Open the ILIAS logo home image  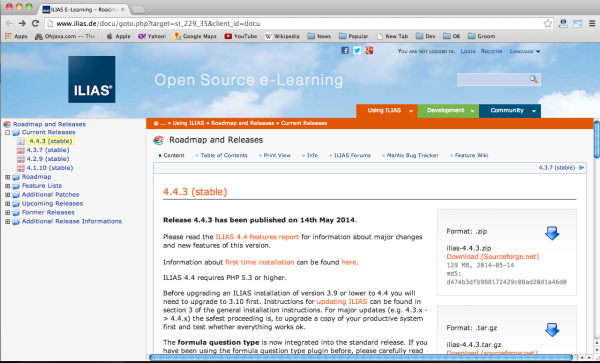click(92, 79)
